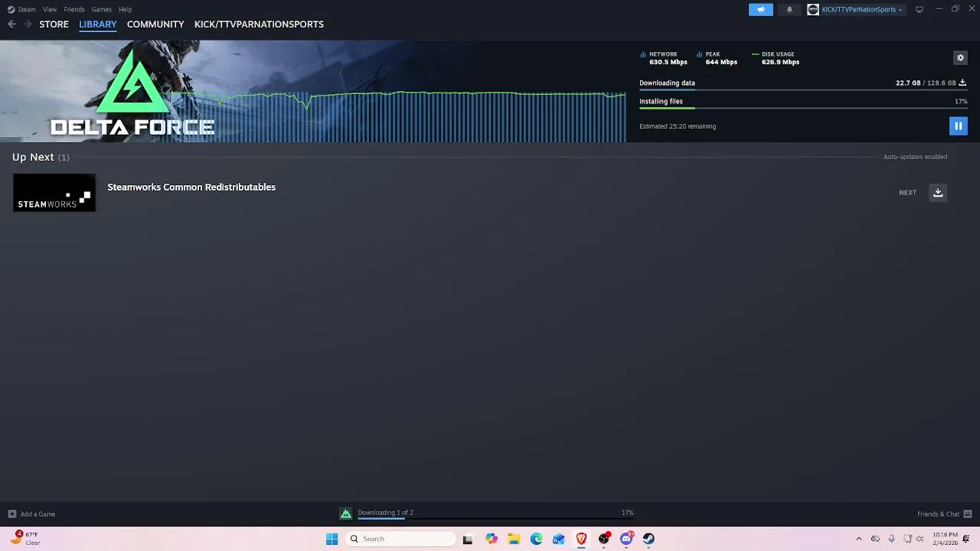
Task: Open the volume tray icon
Action: coord(920,539)
